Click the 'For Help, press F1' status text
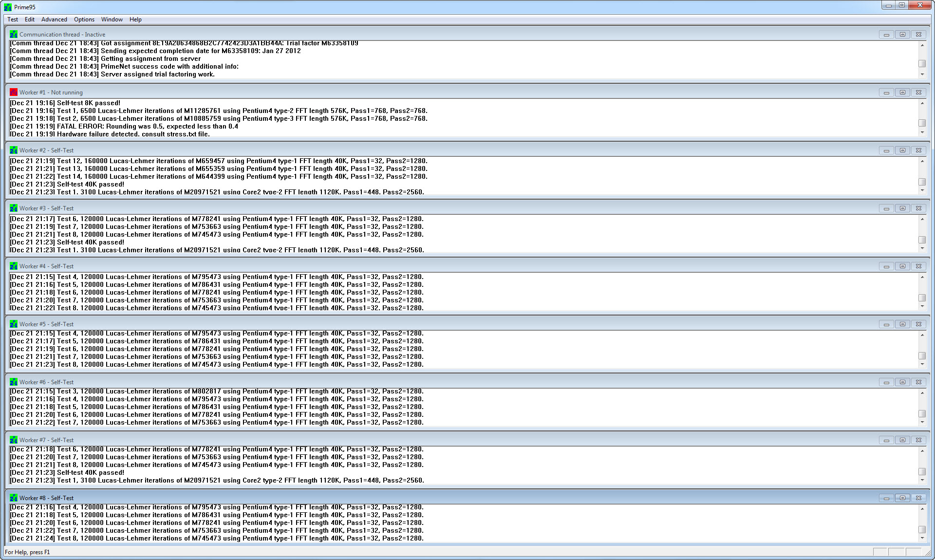 click(27, 552)
